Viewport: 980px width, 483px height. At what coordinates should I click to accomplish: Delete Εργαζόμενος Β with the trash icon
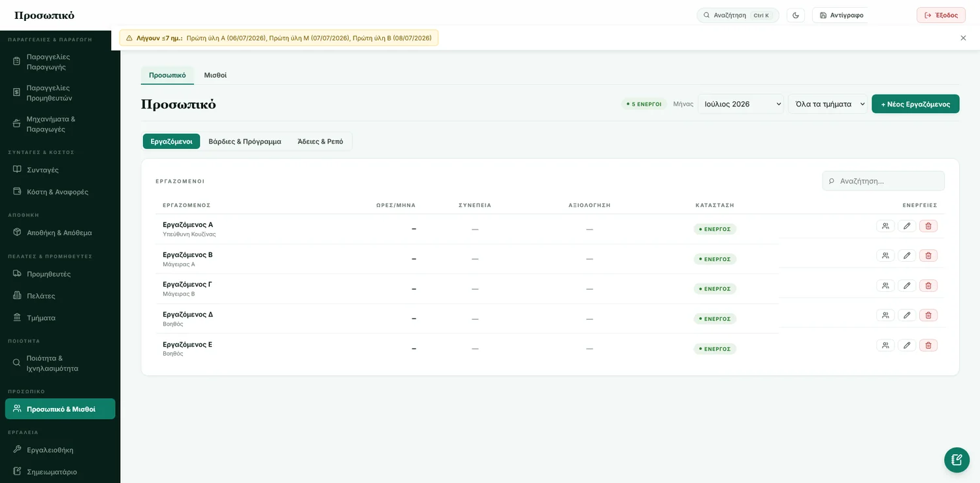click(928, 256)
